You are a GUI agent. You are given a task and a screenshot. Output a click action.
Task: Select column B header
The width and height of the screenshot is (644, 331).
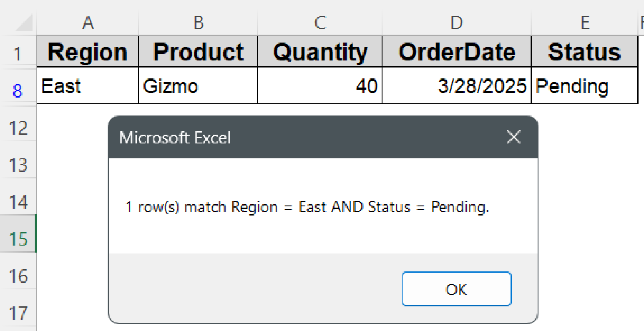click(198, 23)
